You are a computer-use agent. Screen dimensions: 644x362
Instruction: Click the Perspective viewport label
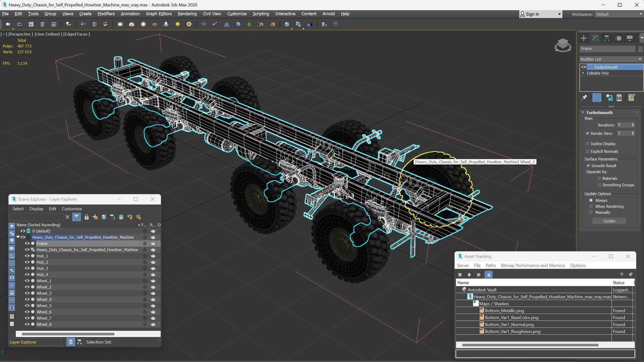(20, 34)
